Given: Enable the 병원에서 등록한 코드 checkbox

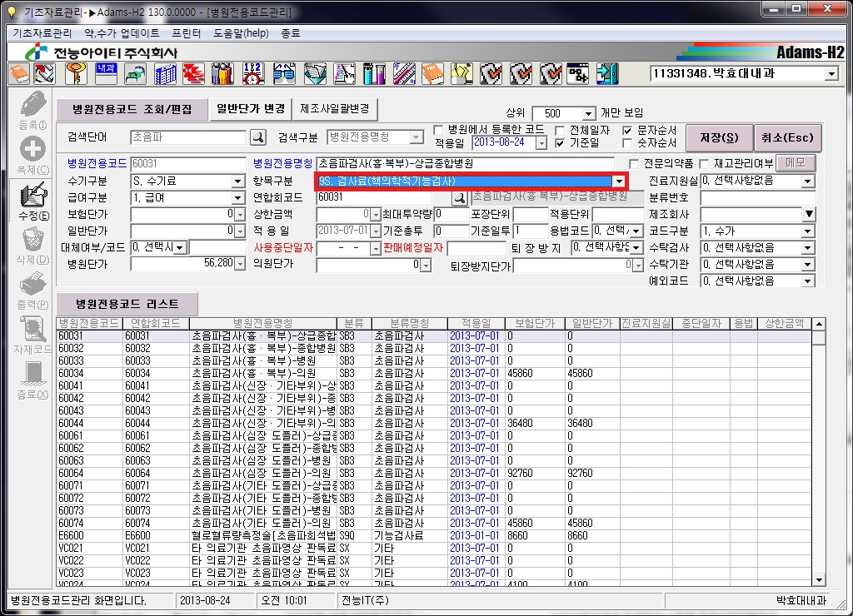Looking at the screenshot, I should tap(439, 130).
